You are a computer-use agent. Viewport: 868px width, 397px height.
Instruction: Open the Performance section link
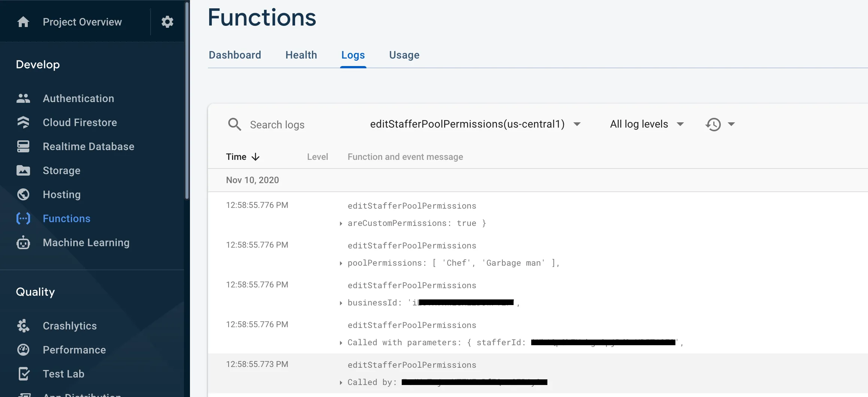click(74, 350)
